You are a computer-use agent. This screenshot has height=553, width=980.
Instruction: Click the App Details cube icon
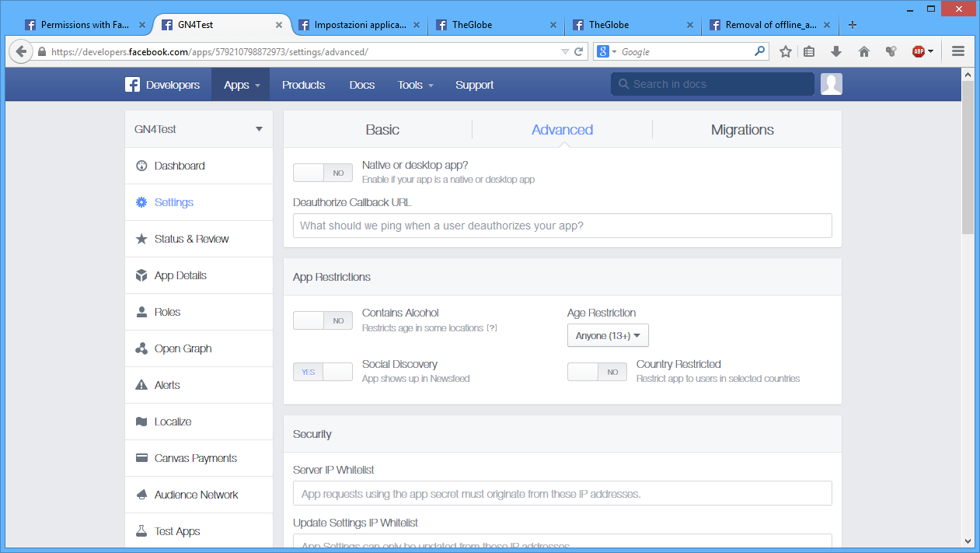[x=141, y=275]
